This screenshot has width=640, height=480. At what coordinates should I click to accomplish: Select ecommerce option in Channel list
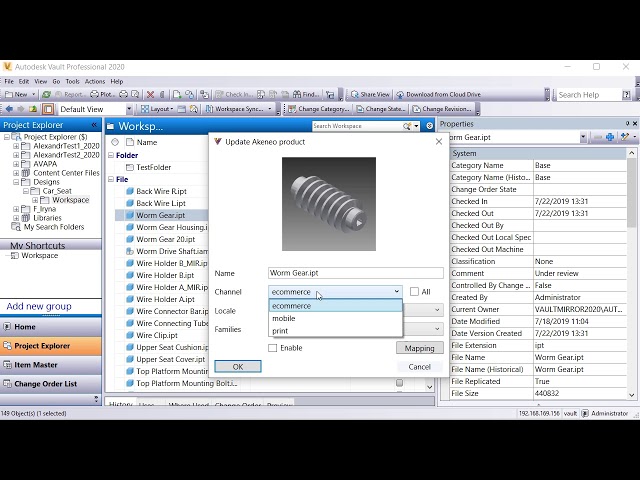click(x=336, y=306)
